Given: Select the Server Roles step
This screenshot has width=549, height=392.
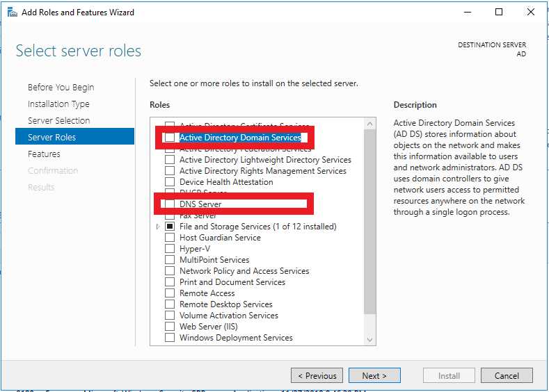Looking at the screenshot, I should [x=74, y=137].
